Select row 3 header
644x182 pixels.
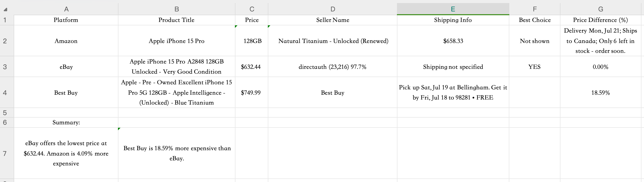point(5,67)
